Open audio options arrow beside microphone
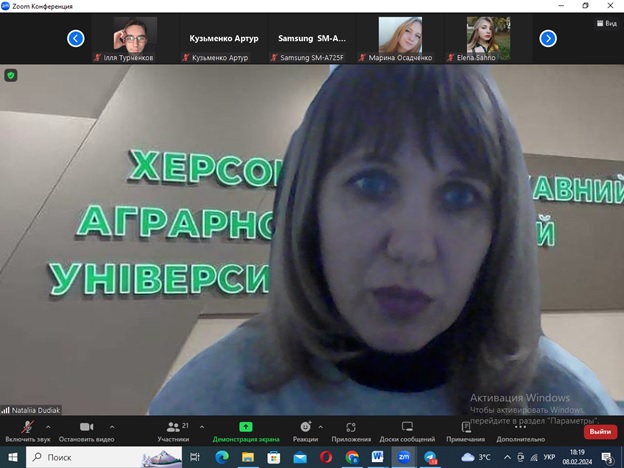The height and width of the screenshot is (468, 624). point(48,427)
